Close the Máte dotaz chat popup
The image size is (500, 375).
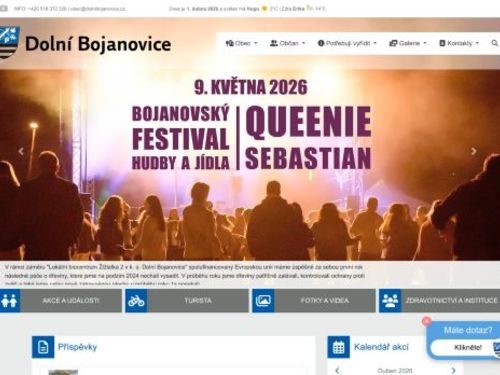(426, 321)
